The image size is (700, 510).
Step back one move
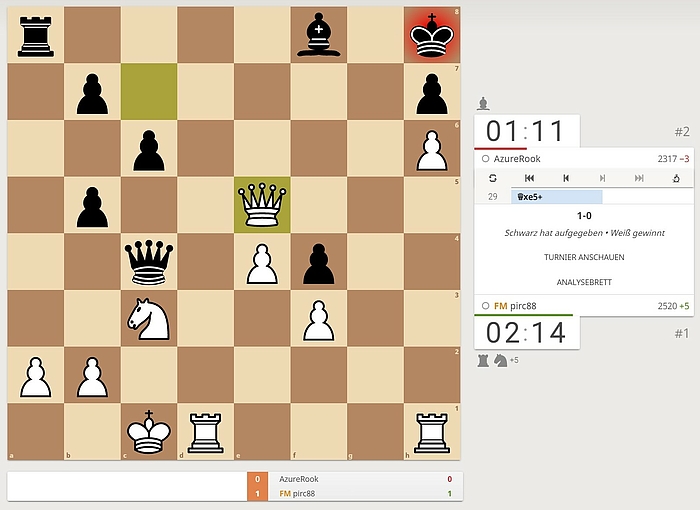[x=566, y=178]
